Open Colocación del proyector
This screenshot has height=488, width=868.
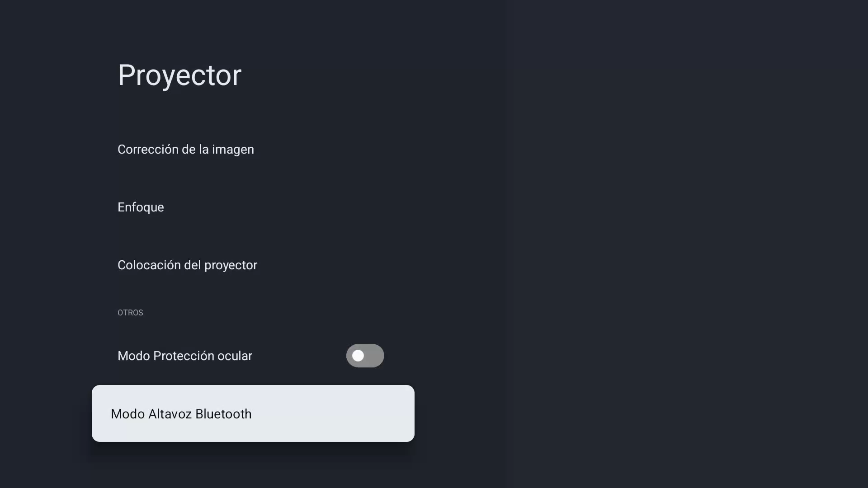click(x=187, y=265)
